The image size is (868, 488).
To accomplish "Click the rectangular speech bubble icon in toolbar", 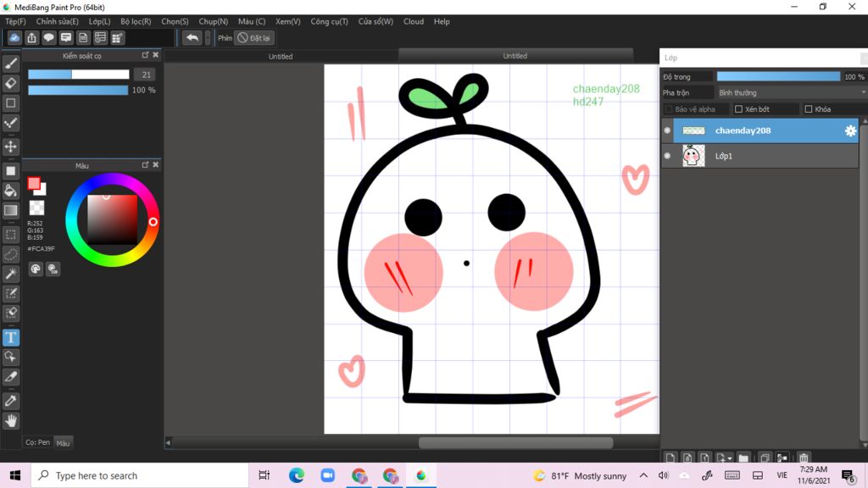I will click(x=66, y=37).
